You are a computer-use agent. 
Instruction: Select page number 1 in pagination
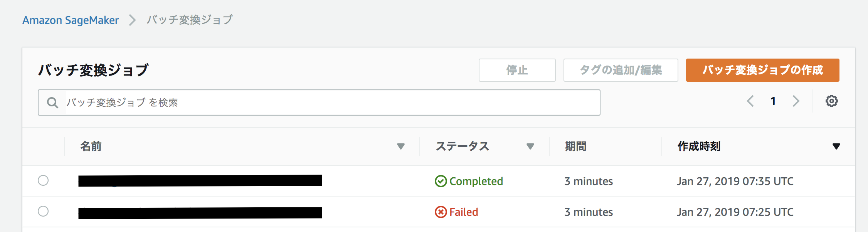pos(774,101)
